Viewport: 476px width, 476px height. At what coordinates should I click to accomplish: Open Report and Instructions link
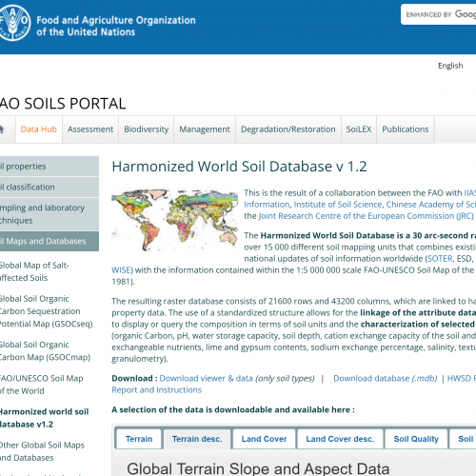157,389
